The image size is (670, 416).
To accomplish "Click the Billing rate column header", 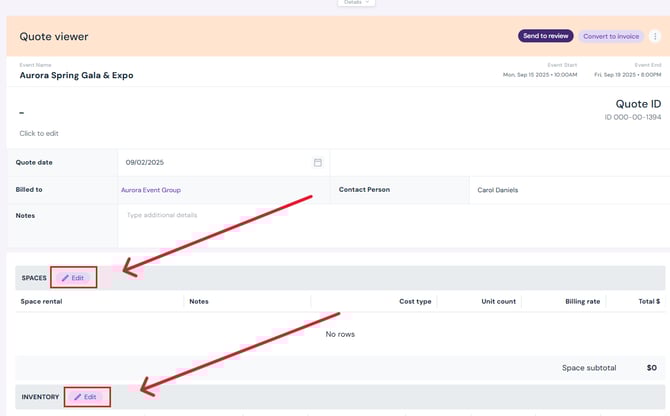I will click(582, 301).
